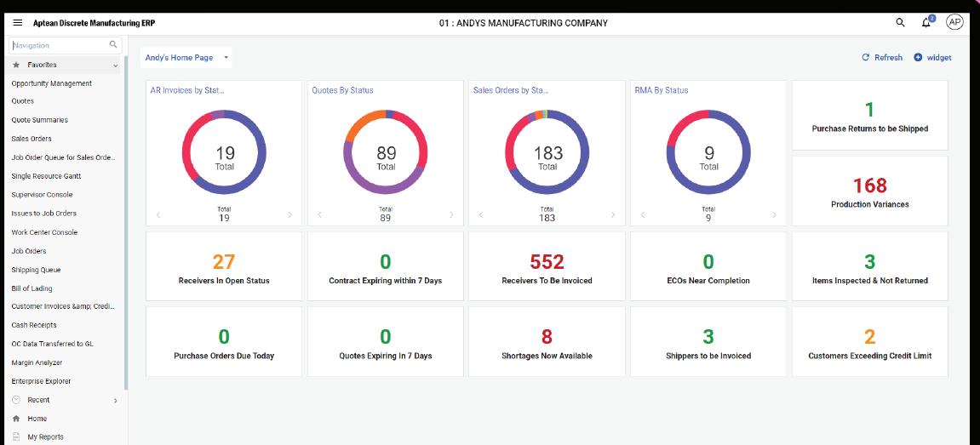980x445 pixels.
Task: Click the orange segment in the Quotes donut
Action: [x=361, y=123]
